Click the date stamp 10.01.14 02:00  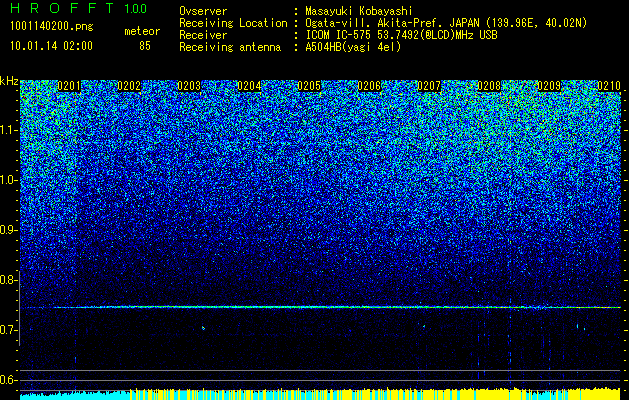51,46
